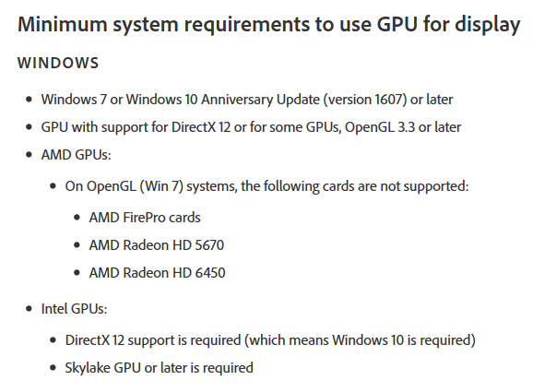
Task: Click the bullet before Intel GPUs
Action: point(30,309)
